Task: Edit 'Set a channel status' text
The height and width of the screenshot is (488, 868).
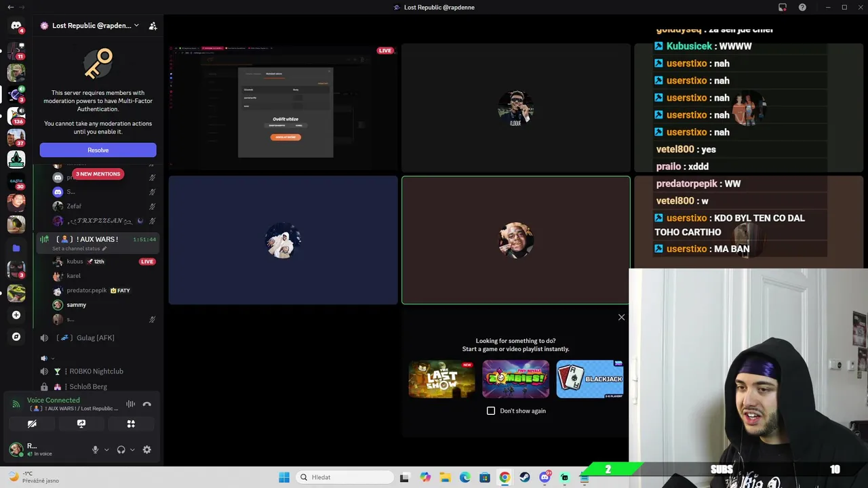Action: click(x=79, y=249)
